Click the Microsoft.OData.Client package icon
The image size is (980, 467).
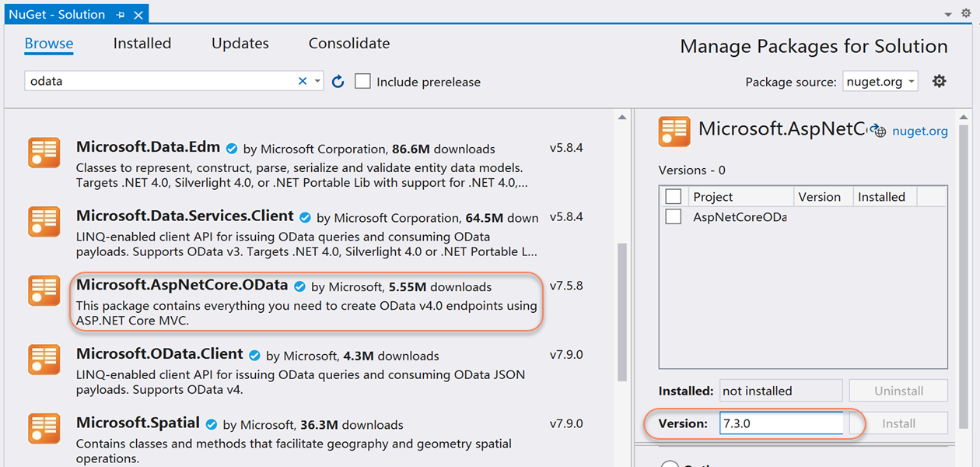pos(44,359)
